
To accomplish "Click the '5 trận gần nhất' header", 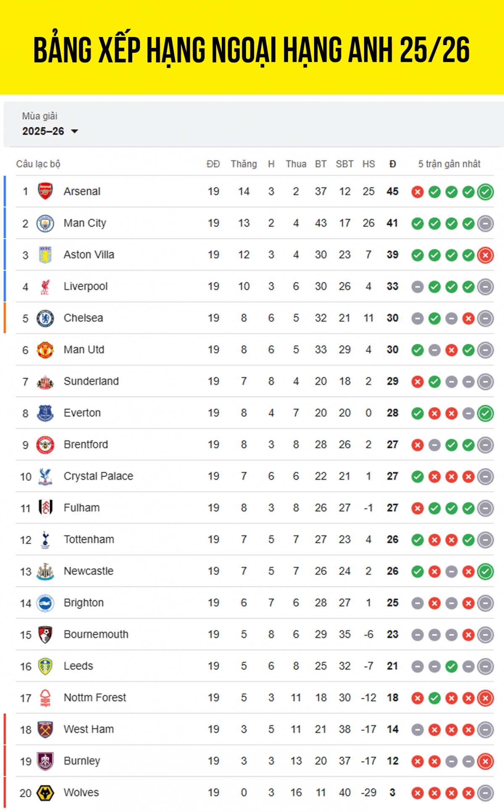I will tap(449, 164).
